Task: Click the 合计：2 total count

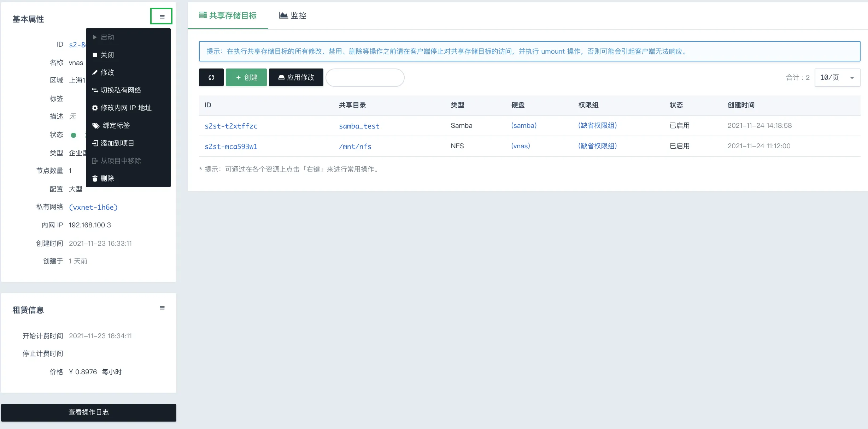Action: (798, 77)
